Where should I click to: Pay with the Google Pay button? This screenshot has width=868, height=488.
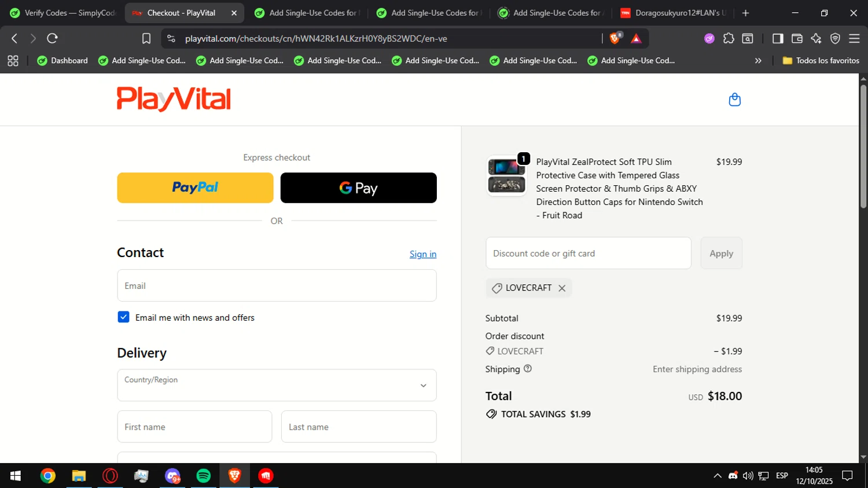click(x=358, y=188)
